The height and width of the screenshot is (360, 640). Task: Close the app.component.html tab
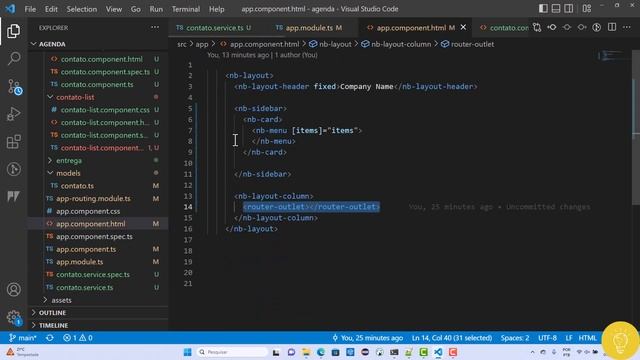[463, 27]
